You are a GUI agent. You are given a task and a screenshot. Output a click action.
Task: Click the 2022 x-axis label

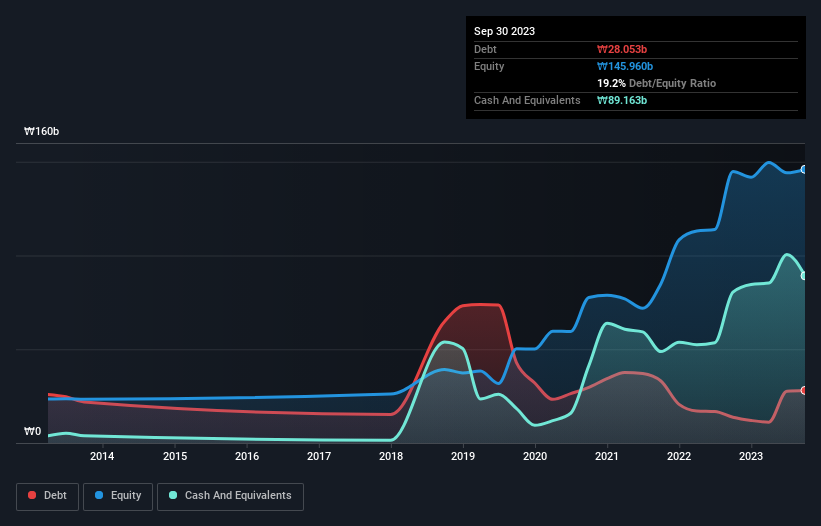[x=679, y=456]
